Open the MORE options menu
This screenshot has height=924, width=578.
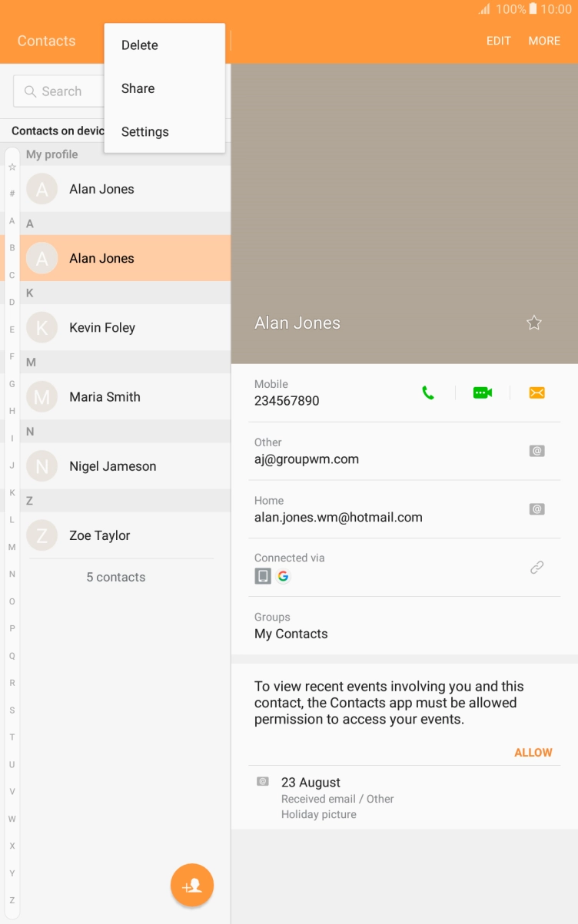click(544, 41)
